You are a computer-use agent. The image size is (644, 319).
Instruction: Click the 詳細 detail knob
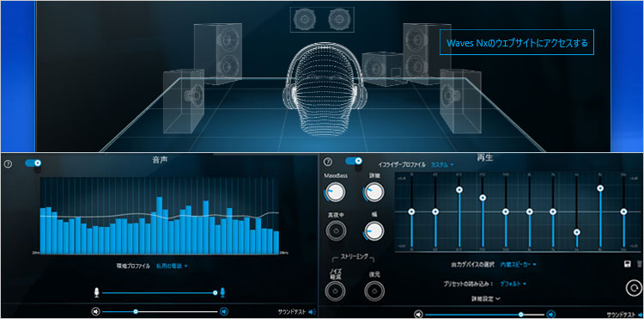click(x=374, y=192)
